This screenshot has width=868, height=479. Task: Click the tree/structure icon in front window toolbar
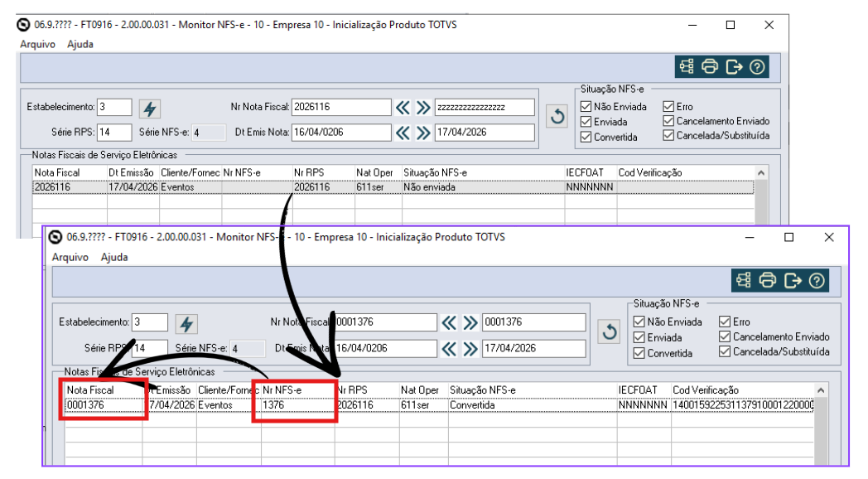[x=744, y=280]
